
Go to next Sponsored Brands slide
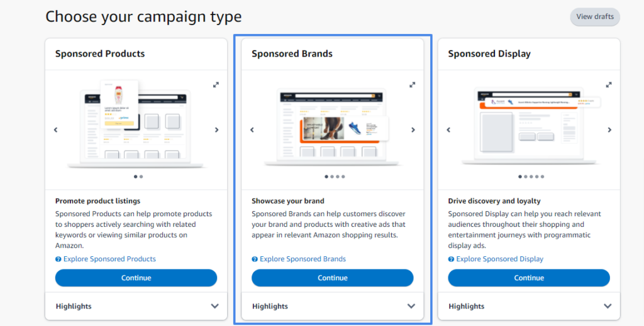click(413, 130)
